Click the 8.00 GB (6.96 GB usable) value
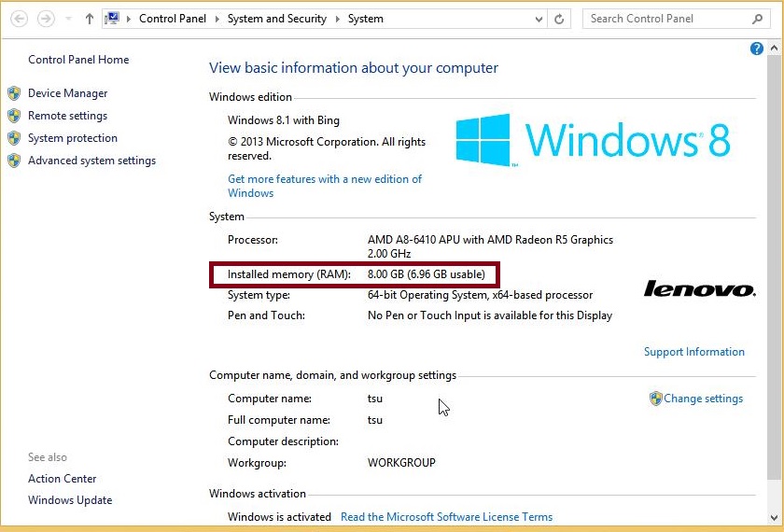 pyautogui.click(x=426, y=274)
